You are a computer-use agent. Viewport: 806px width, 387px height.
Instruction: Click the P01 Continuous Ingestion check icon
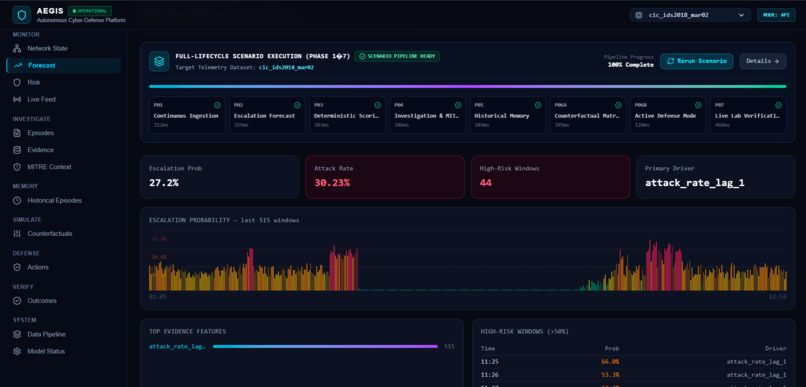(217, 105)
